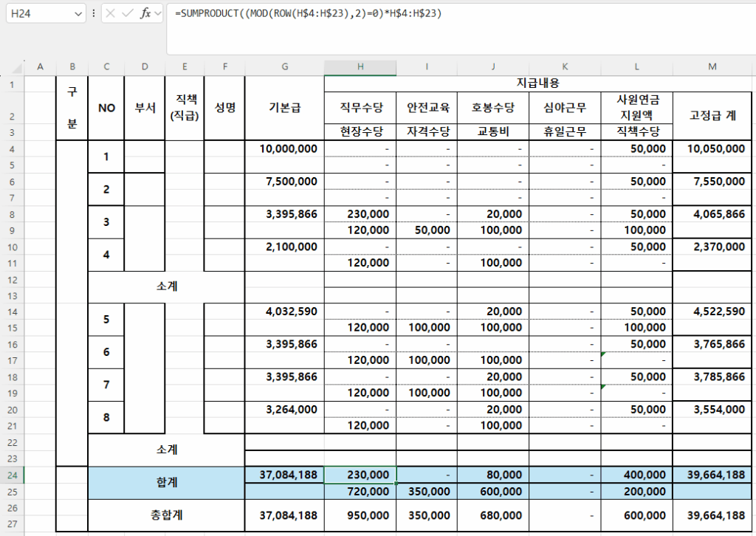Click the 직무수당 header cell
Image resolution: width=756 pixels, height=536 pixels.
click(x=360, y=108)
